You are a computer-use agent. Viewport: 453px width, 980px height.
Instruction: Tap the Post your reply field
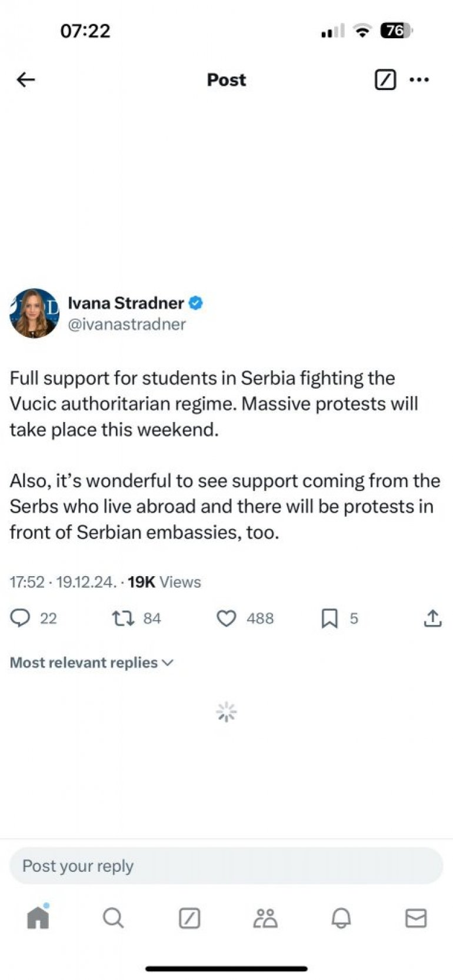point(226,866)
